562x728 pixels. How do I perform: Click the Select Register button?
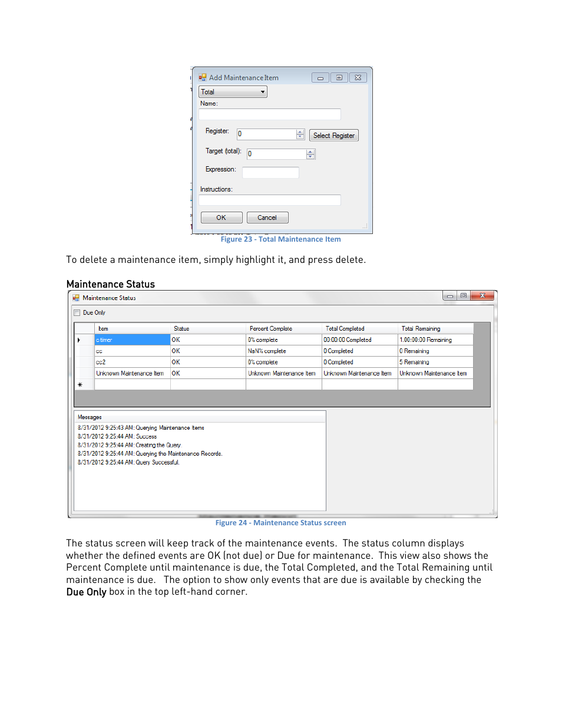pyautogui.click(x=334, y=136)
